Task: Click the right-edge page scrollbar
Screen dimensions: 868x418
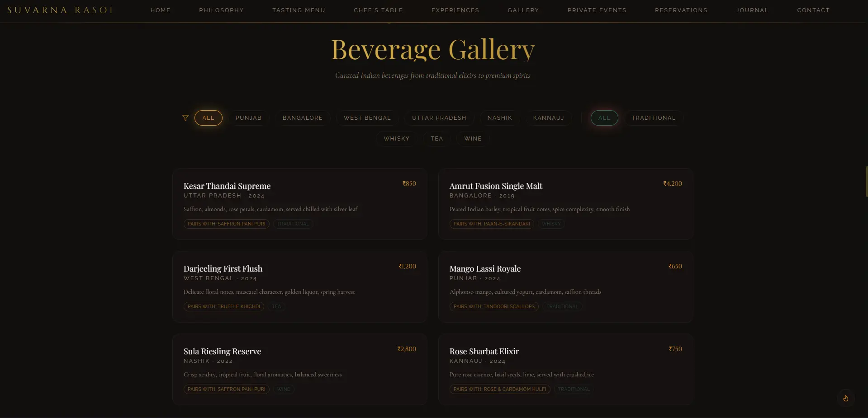Action: pyautogui.click(x=865, y=181)
